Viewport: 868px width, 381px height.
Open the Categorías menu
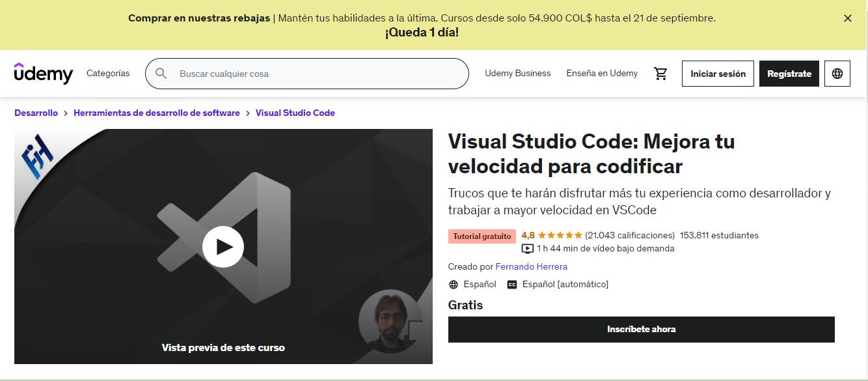(x=108, y=74)
